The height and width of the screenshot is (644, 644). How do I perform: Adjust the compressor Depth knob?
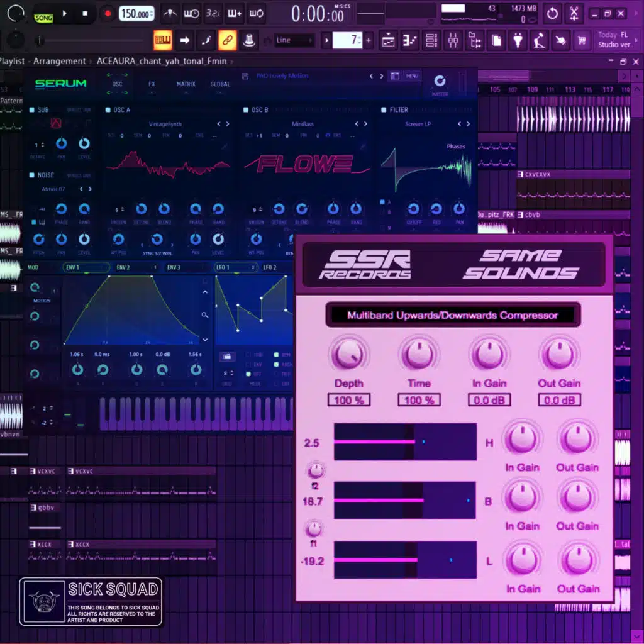point(348,355)
